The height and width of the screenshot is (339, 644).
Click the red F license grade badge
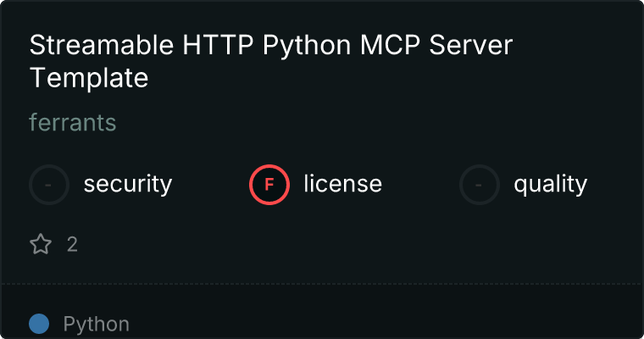pyautogui.click(x=269, y=184)
